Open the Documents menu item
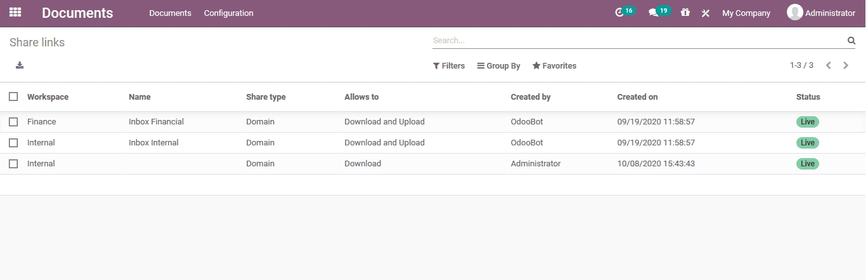The width and height of the screenshot is (868, 280). (x=170, y=13)
